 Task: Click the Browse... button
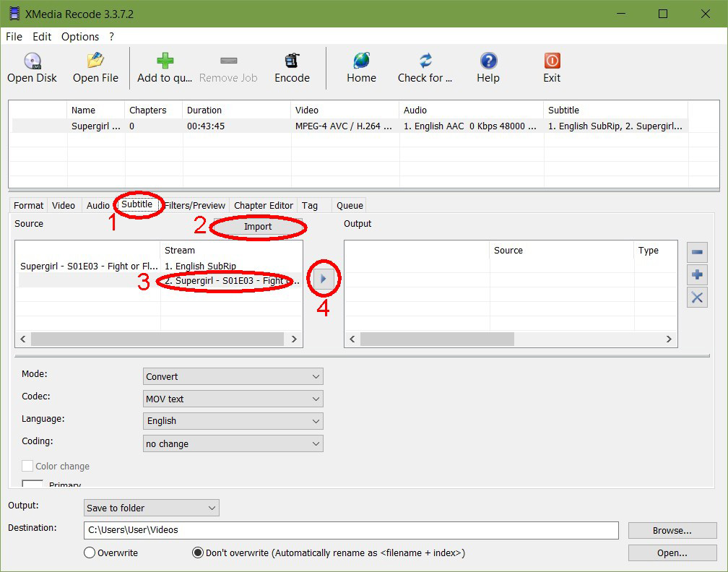pyautogui.click(x=672, y=530)
